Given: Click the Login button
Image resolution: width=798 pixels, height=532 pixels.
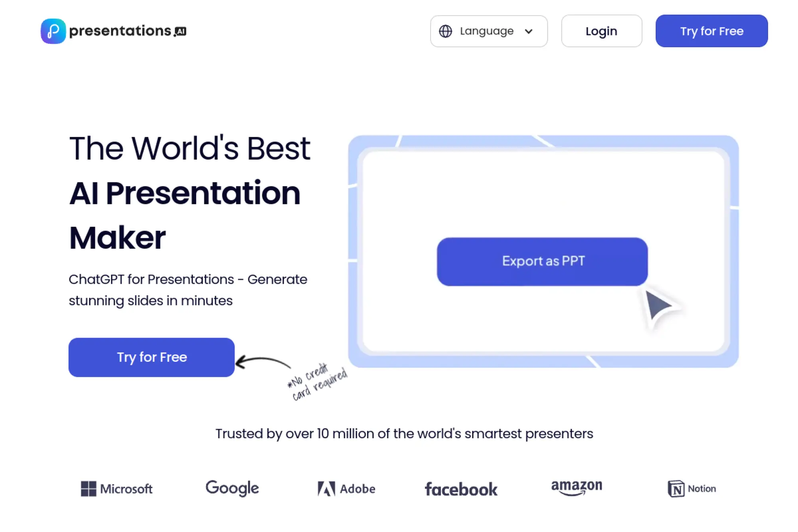Looking at the screenshot, I should click(x=601, y=31).
